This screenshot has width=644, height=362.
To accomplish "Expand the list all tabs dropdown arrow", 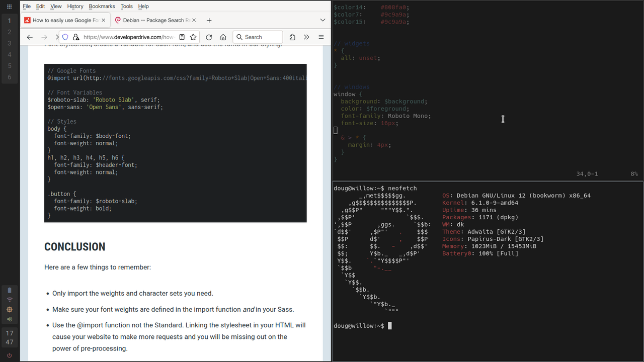I will point(323,20).
